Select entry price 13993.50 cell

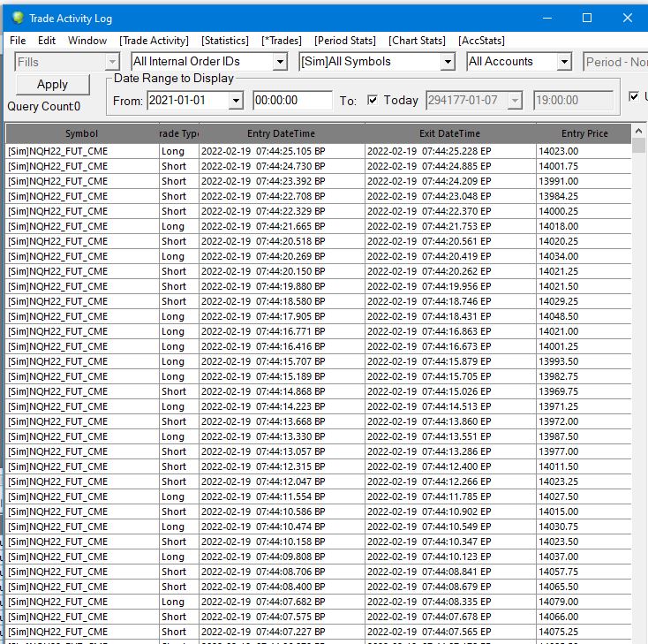[x=584, y=361]
